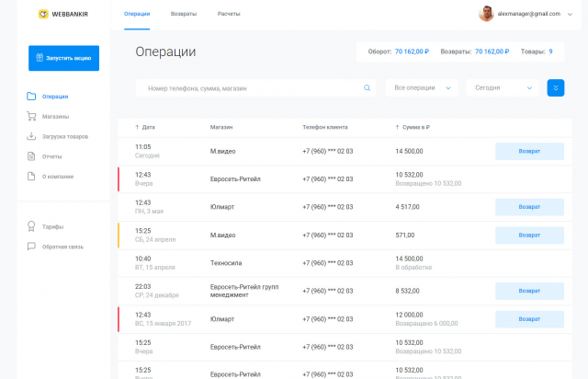The width and height of the screenshot is (588, 379).
Task: Focus the phone, amount, store search field
Action: (x=255, y=88)
